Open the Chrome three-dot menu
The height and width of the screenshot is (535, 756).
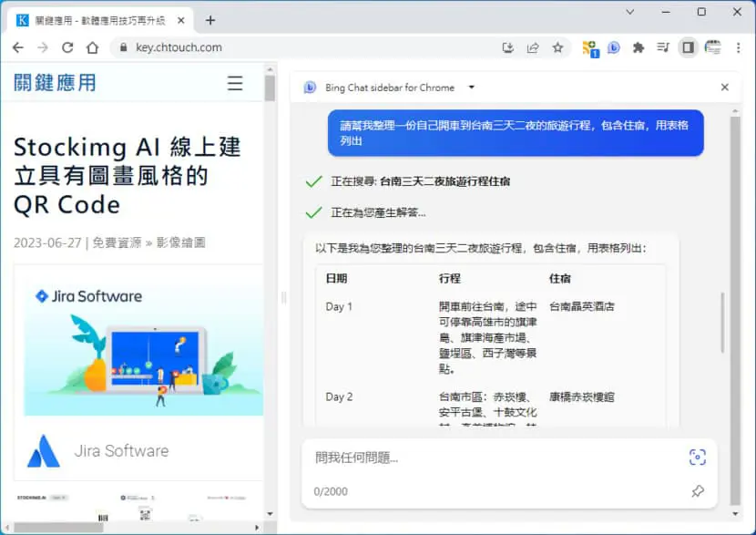(x=738, y=47)
